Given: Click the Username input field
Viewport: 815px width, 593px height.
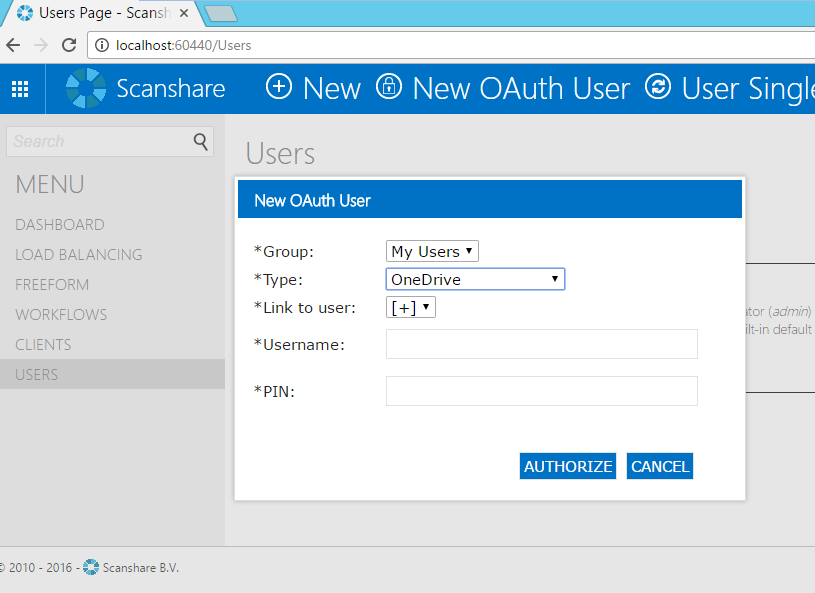Looking at the screenshot, I should pos(542,344).
